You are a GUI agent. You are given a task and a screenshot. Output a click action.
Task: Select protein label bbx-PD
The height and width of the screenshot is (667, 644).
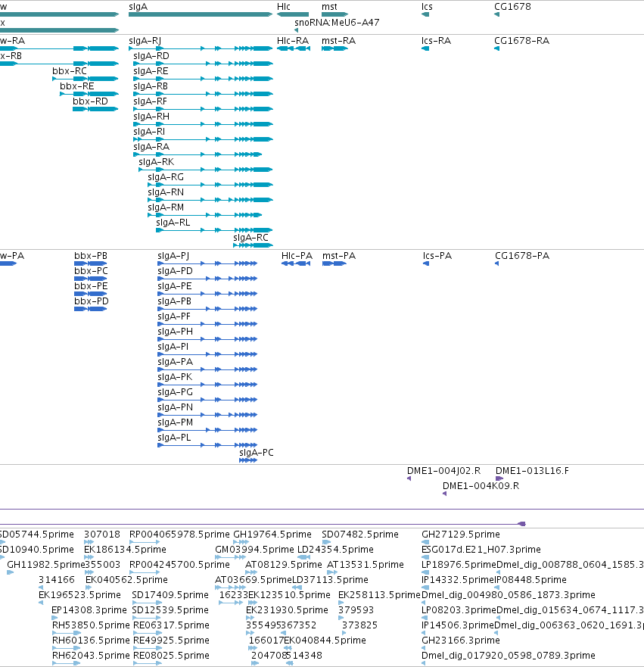pyautogui.click(x=92, y=301)
